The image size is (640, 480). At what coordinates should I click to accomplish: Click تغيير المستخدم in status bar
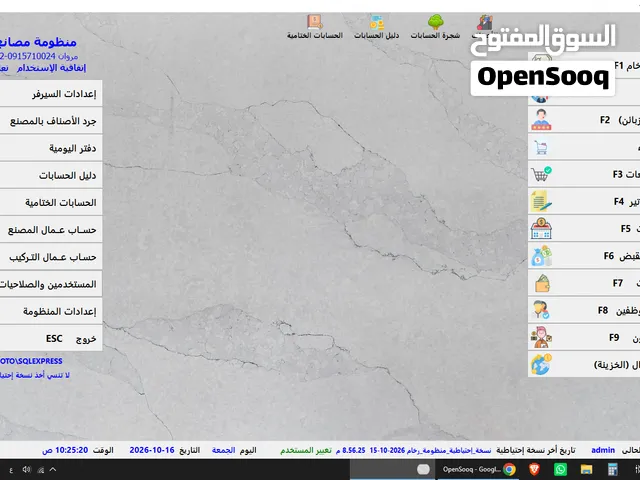click(306, 450)
